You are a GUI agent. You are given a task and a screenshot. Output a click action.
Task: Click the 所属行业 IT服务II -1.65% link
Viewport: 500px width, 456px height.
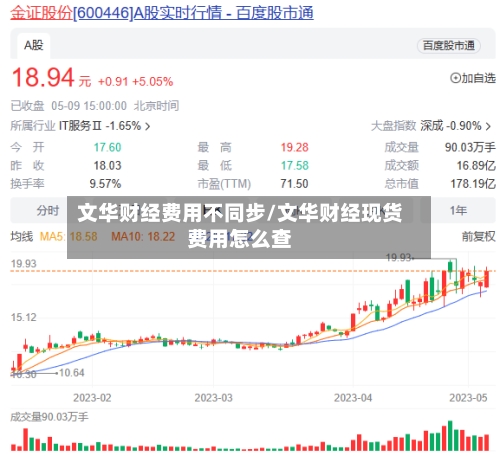tap(80, 126)
